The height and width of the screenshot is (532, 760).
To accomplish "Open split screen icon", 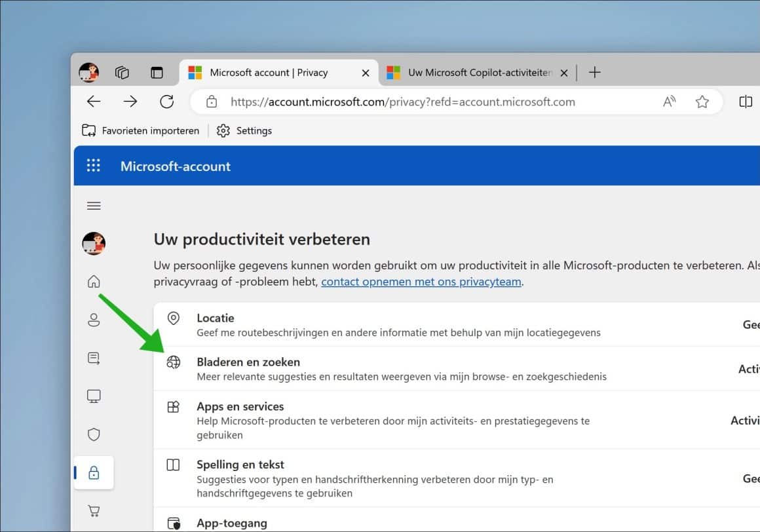I will pyautogui.click(x=746, y=102).
